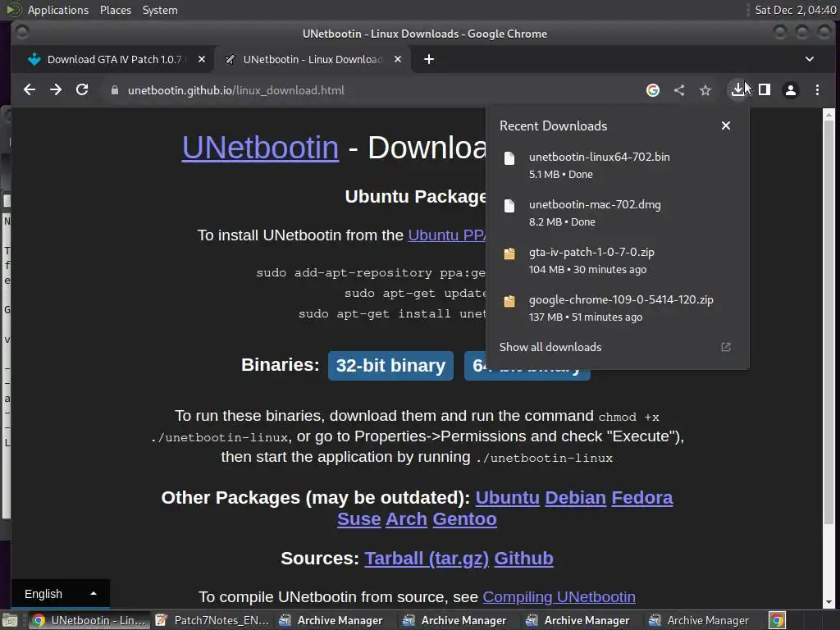Open the tab search dropdown chevron
The height and width of the screenshot is (630, 840).
click(x=810, y=59)
